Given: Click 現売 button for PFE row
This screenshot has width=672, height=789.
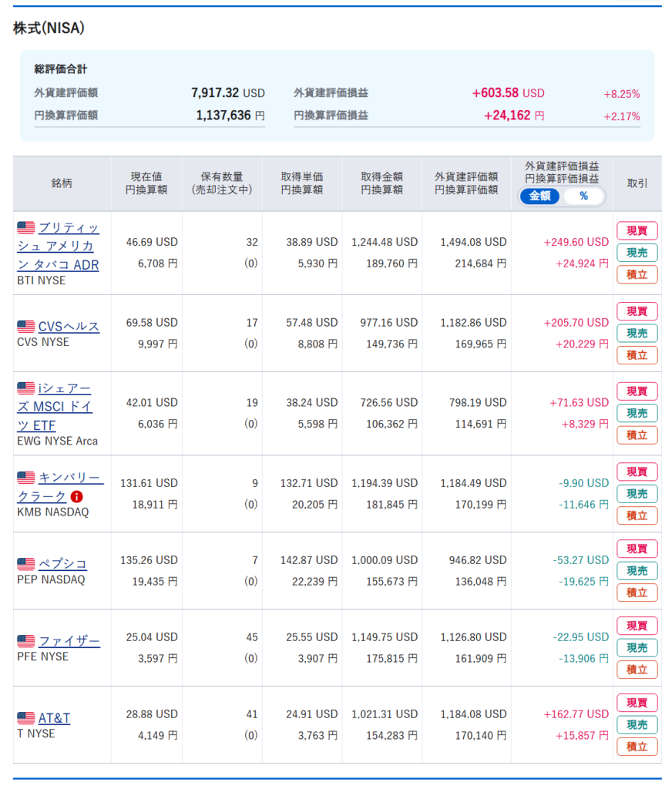Looking at the screenshot, I should pyautogui.click(x=637, y=647).
